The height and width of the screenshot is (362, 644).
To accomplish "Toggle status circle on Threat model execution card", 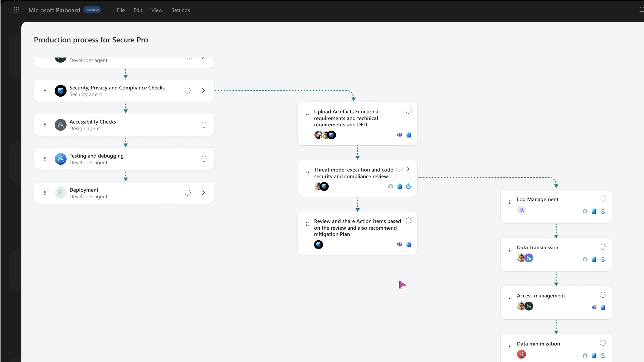I will coord(399,169).
